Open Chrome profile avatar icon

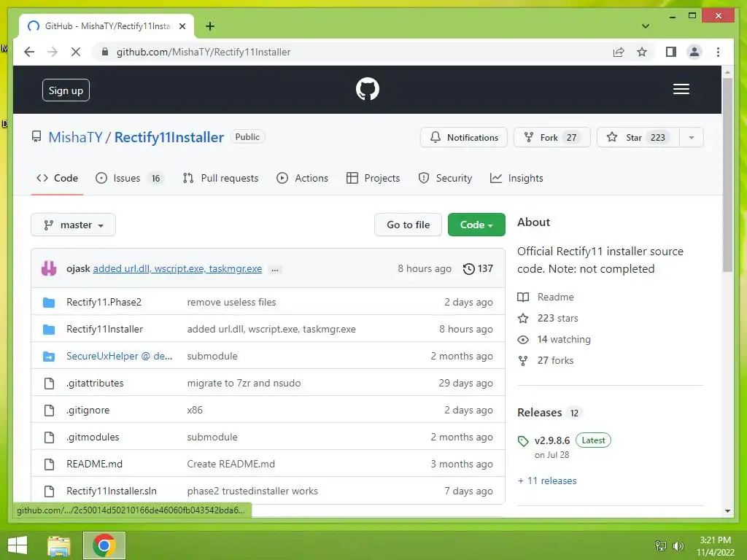(x=694, y=52)
